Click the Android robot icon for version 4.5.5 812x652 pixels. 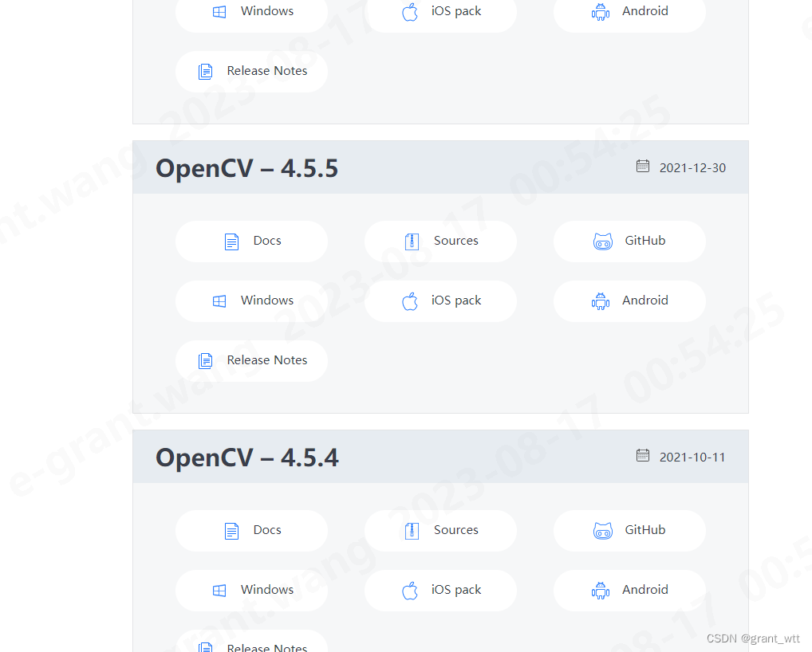600,301
